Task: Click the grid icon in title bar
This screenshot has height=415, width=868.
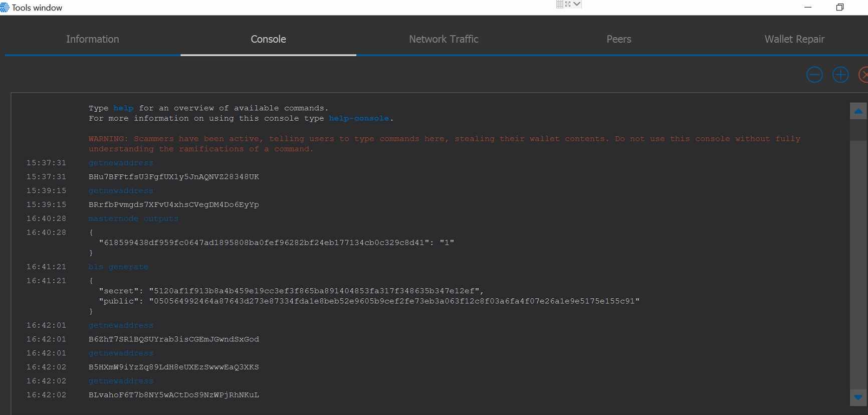Action: (560, 4)
